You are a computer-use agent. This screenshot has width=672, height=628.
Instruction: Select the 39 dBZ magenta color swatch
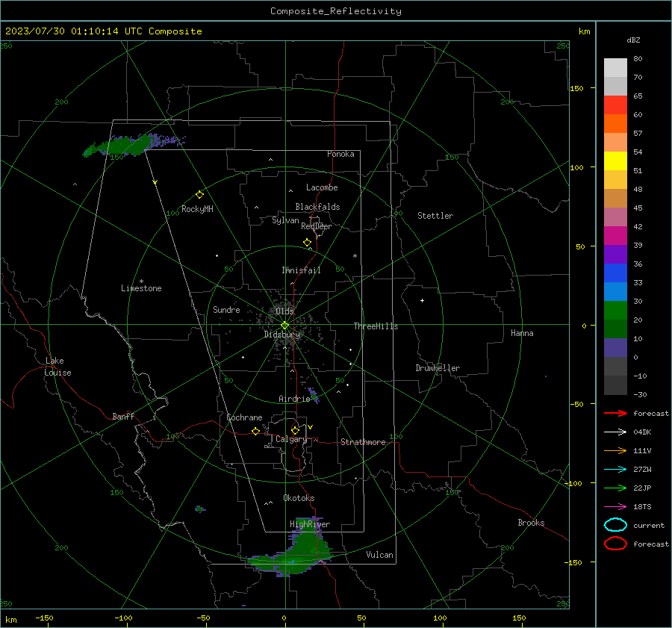(615, 235)
